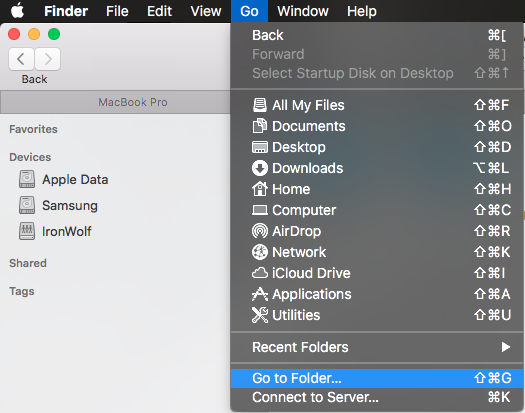Click the Back navigation arrow button
Image resolution: width=525 pixels, height=413 pixels.
21,59
